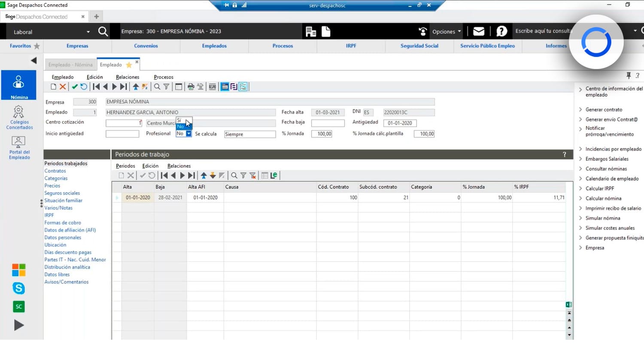The image size is (644, 356).
Task: Open the mail envelope icon in header
Action: [x=479, y=31]
